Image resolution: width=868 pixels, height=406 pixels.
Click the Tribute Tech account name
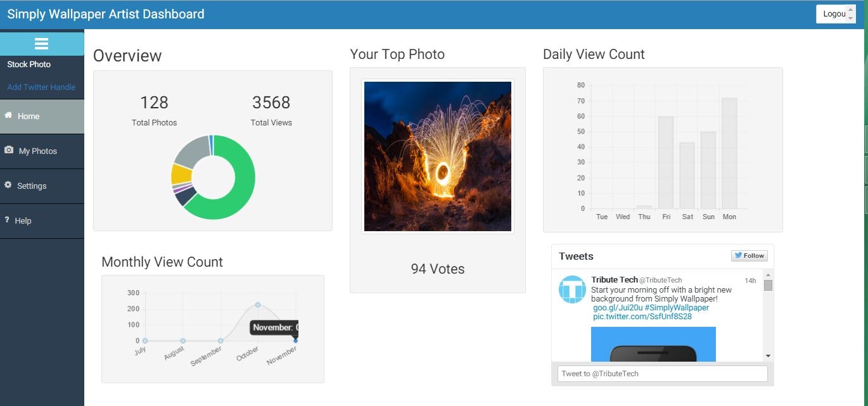(615, 280)
